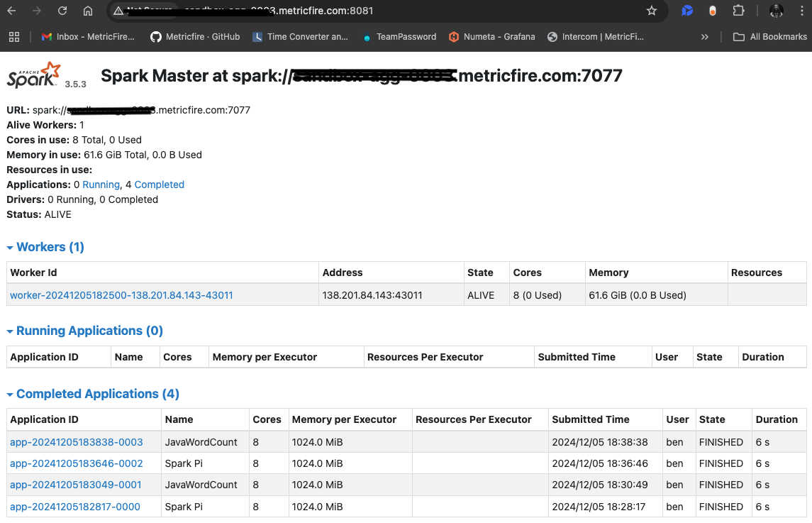812x523 pixels.
Task: Click the Completed applications link
Action: 159,185
